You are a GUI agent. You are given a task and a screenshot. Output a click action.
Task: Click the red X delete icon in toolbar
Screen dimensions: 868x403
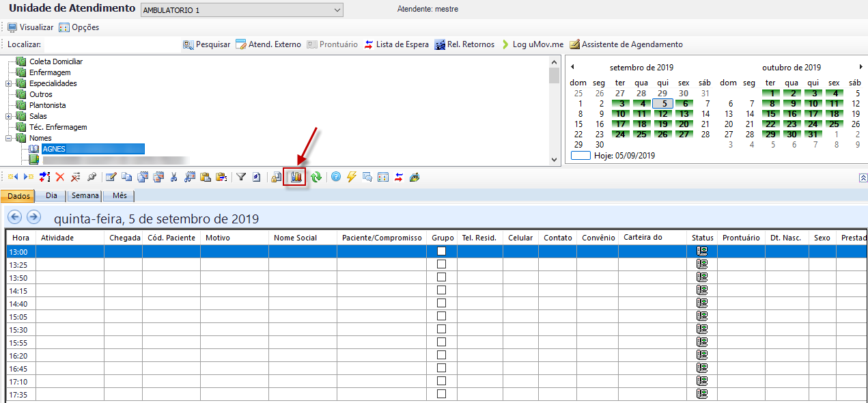(x=60, y=177)
